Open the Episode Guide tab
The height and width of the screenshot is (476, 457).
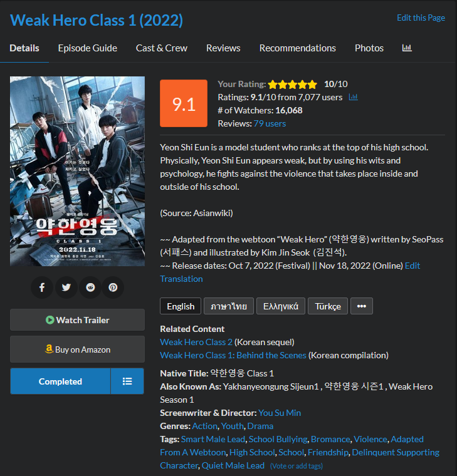pyautogui.click(x=88, y=48)
